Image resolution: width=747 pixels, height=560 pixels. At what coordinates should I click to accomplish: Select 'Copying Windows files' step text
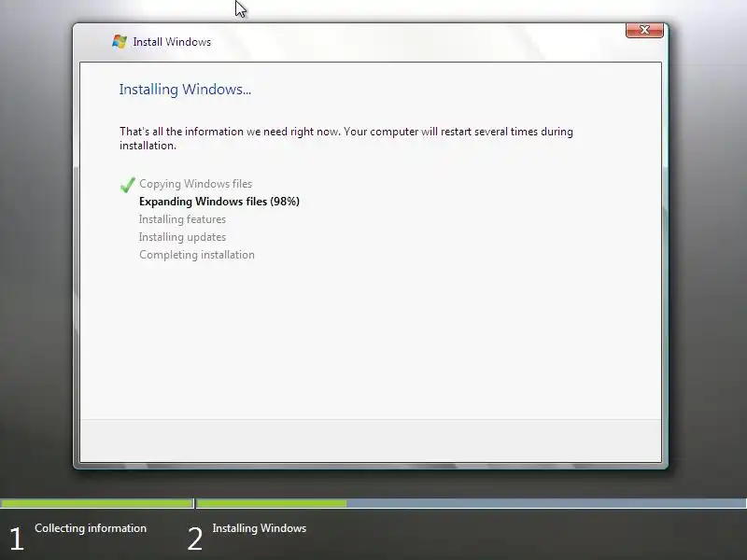(x=195, y=184)
